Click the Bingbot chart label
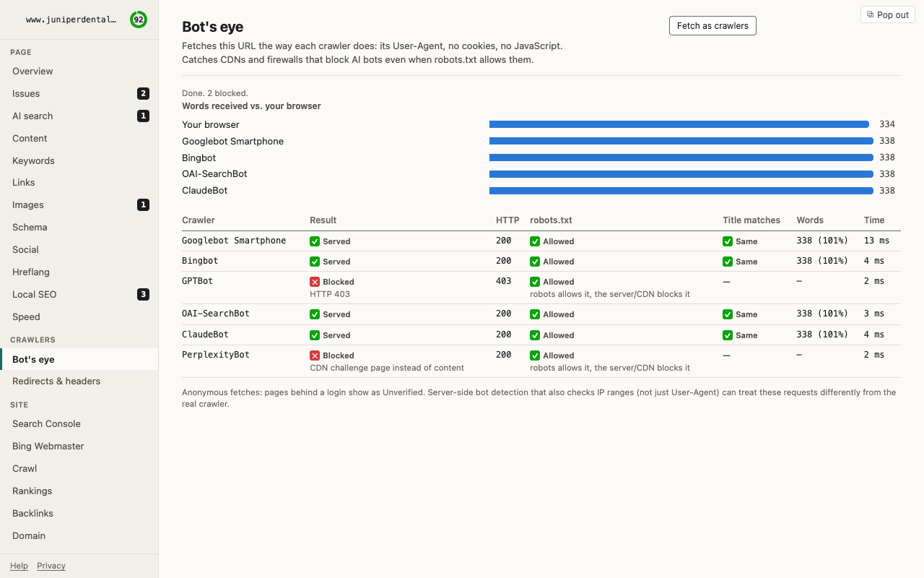Image resolution: width=924 pixels, height=578 pixels. 199,158
